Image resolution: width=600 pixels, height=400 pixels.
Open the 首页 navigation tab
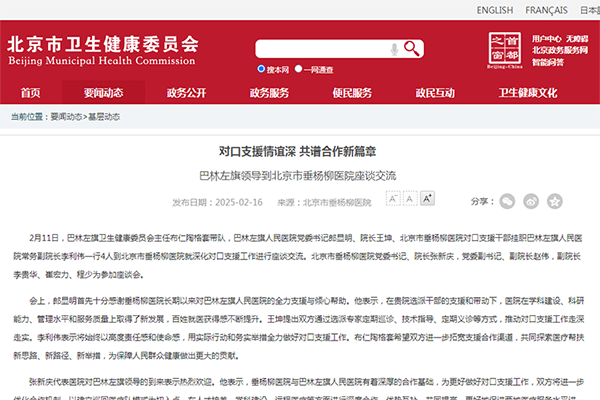31,93
